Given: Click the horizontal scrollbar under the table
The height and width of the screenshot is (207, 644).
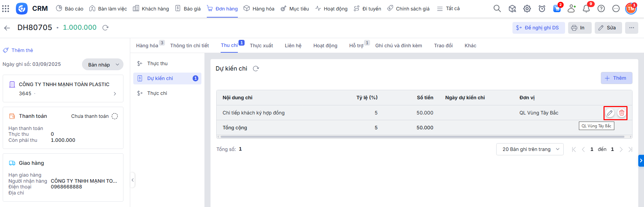Looking at the screenshot, I should [x=422, y=137].
